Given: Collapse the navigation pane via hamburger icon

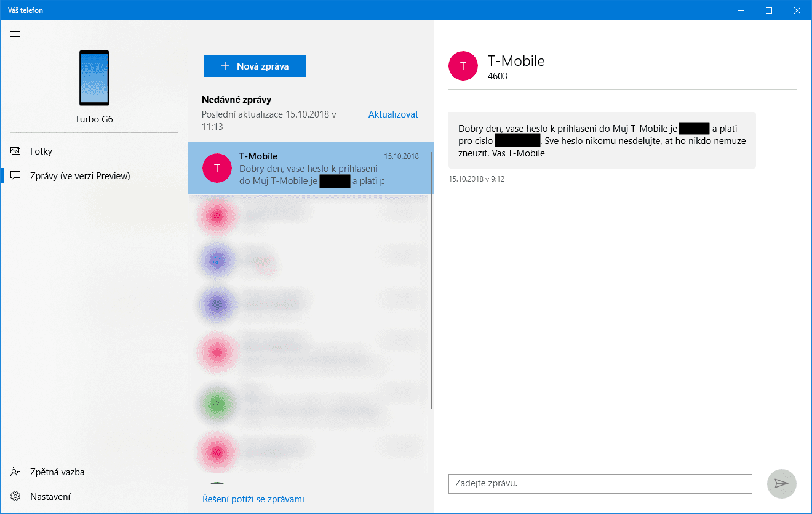Looking at the screenshot, I should 15,34.
